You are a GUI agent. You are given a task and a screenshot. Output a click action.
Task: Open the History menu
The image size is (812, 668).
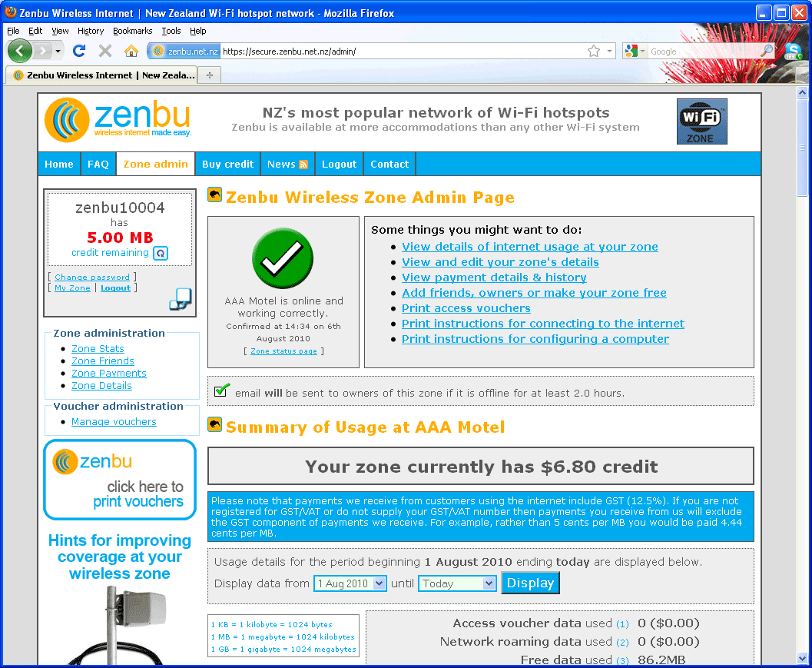click(x=91, y=31)
